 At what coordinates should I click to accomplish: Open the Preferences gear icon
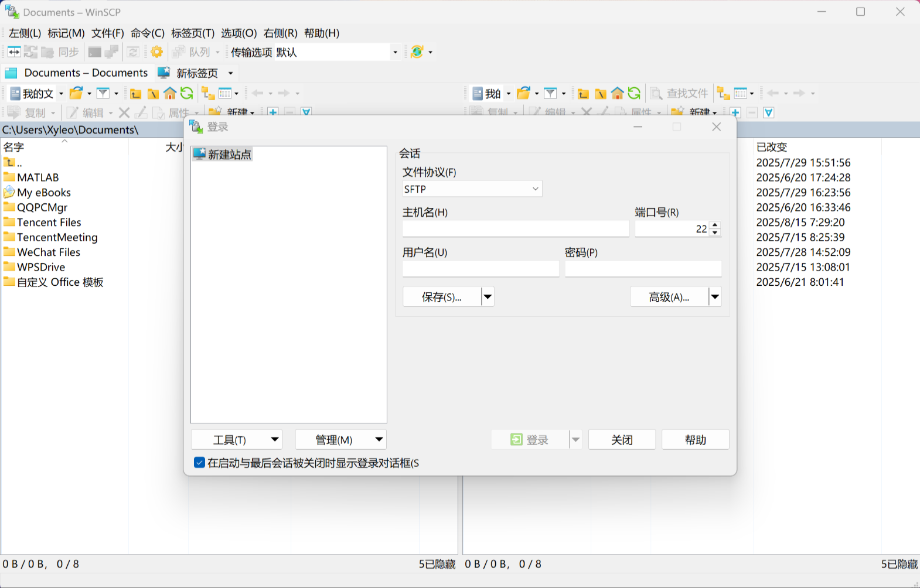coord(156,52)
